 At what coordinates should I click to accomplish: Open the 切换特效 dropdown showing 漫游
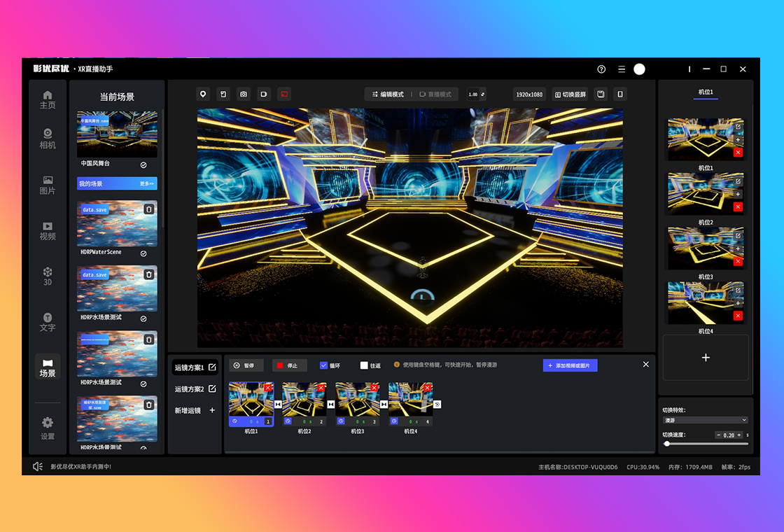(705, 420)
